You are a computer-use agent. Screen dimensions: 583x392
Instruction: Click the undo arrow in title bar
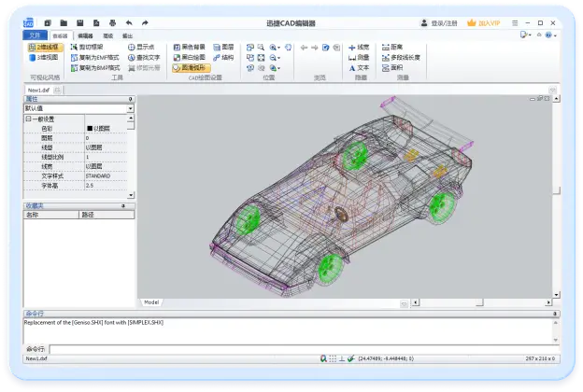click(x=129, y=23)
